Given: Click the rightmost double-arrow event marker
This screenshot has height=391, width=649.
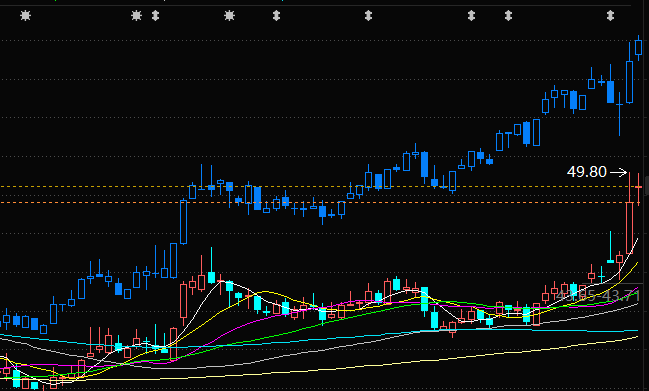Looking at the screenshot, I should [610, 16].
